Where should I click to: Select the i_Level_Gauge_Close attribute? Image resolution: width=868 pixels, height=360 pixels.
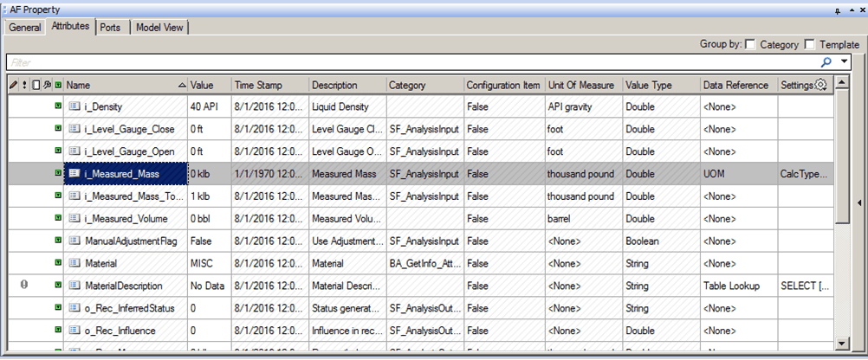coord(129,130)
